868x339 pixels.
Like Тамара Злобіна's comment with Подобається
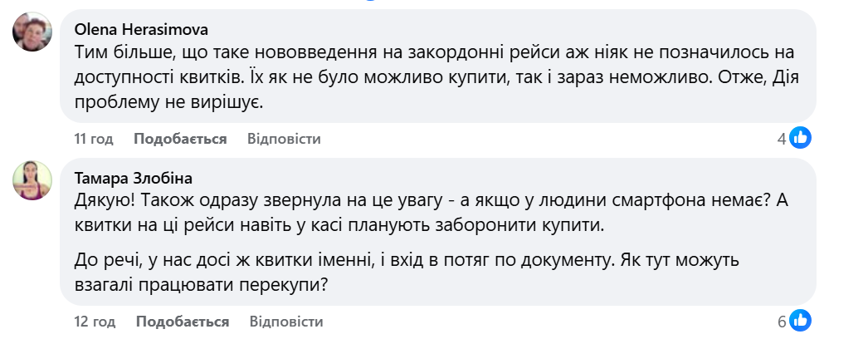(x=182, y=322)
